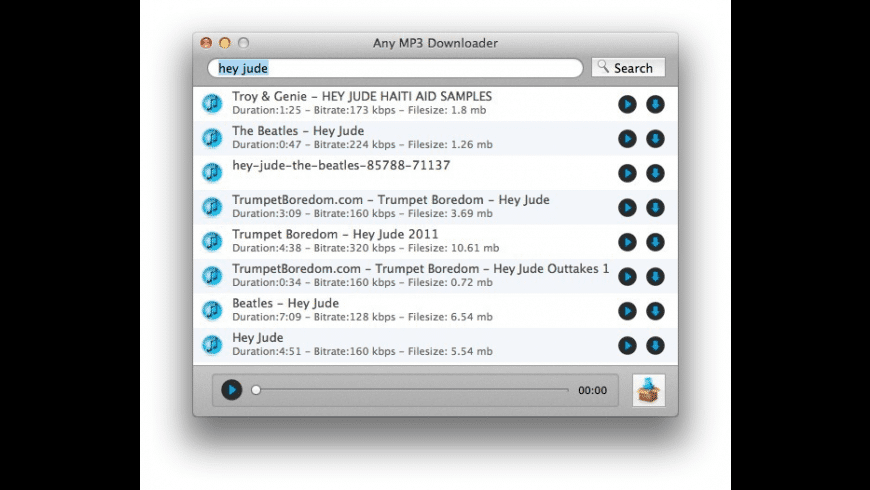
Task: Download TrumpetBoredom.com Hey Jude 3.69 mb file
Action: point(655,208)
